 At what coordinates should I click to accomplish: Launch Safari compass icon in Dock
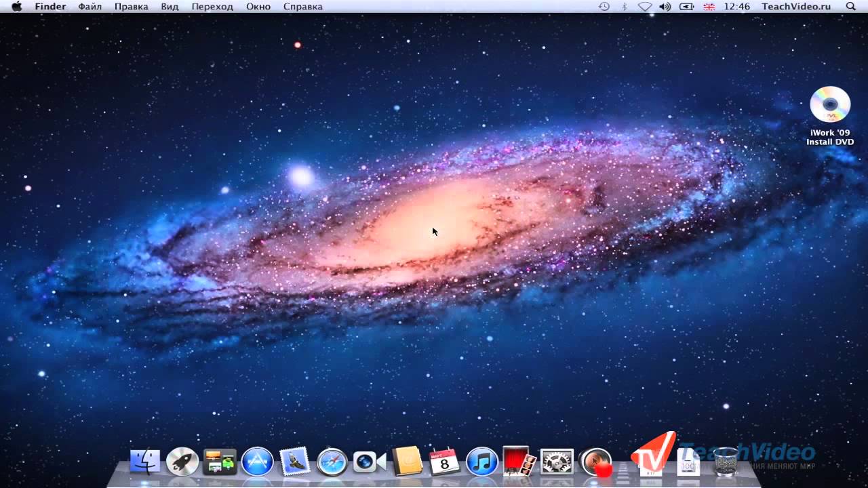[332, 462]
